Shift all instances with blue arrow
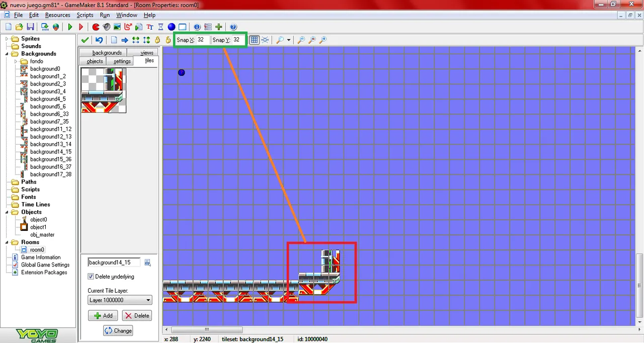644x343 pixels. [125, 40]
